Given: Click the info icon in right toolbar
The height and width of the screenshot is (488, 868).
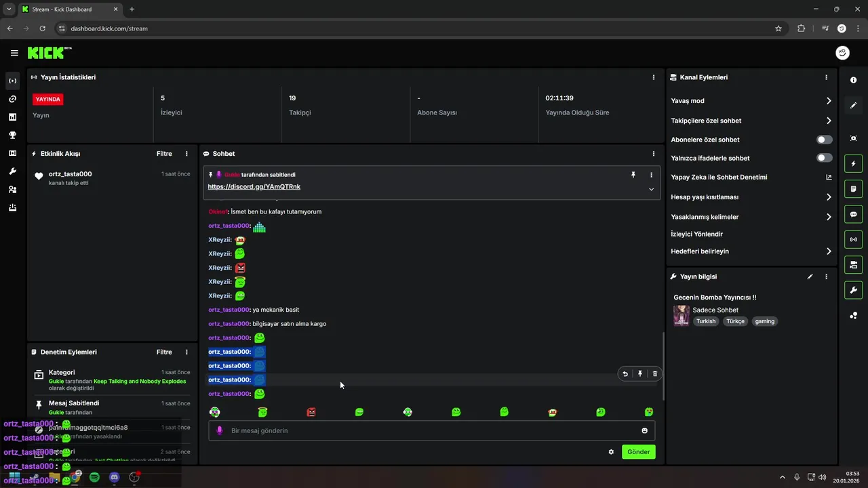Looking at the screenshot, I should (x=853, y=80).
